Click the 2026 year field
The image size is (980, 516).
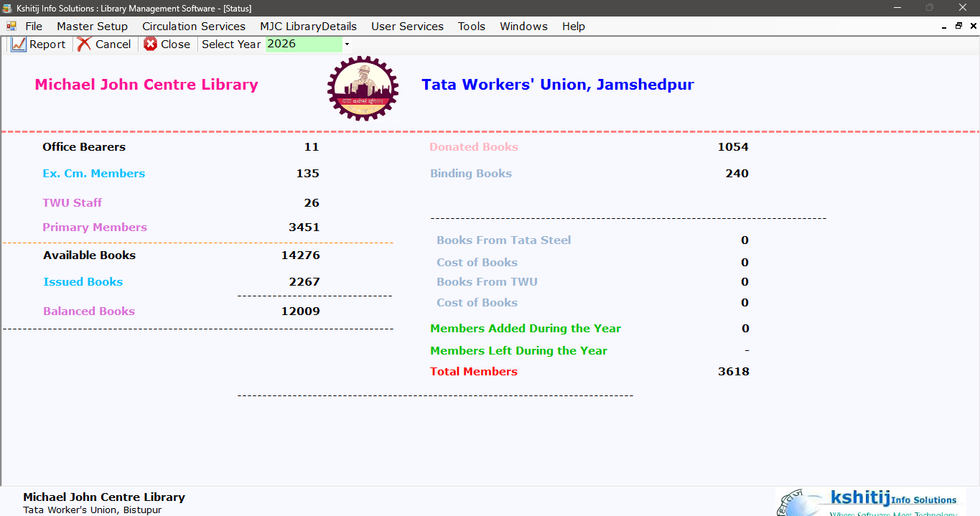tap(304, 44)
